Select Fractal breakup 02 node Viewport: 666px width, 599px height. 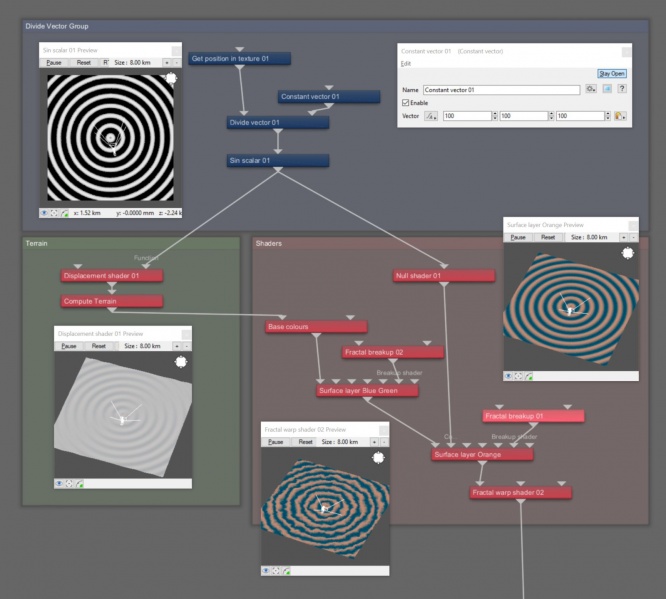(393, 352)
